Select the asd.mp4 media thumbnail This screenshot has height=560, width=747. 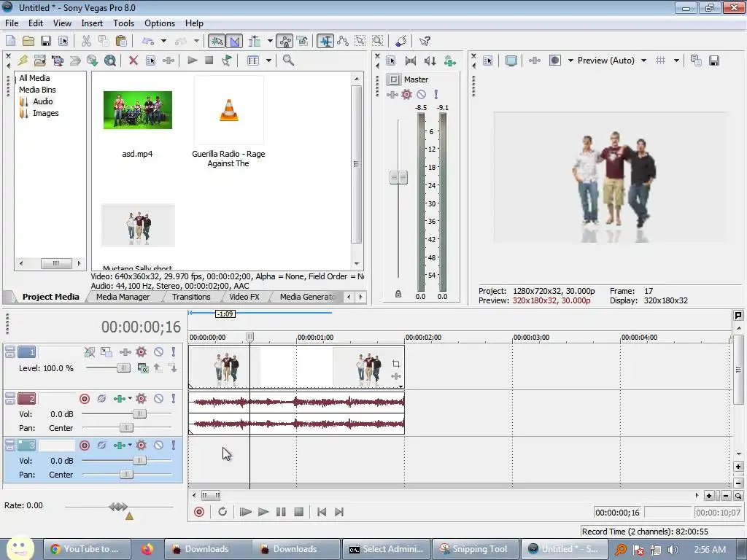tap(138, 110)
